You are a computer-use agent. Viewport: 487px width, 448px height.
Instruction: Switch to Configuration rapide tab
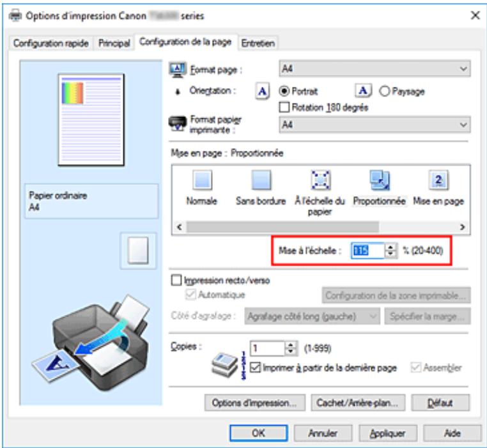[x=51, y=43]
